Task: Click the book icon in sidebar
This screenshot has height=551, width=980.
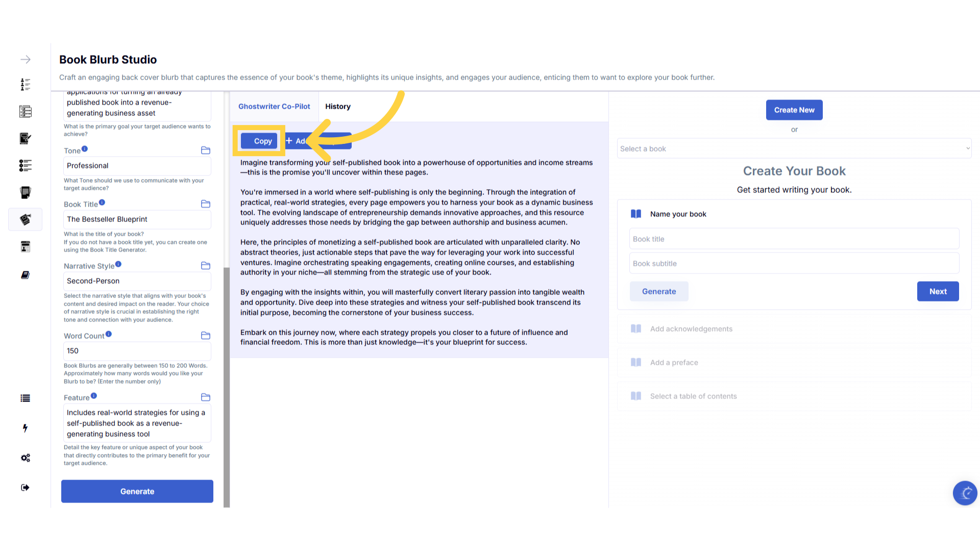Action: pyautogui.click(x=25, y=275)
